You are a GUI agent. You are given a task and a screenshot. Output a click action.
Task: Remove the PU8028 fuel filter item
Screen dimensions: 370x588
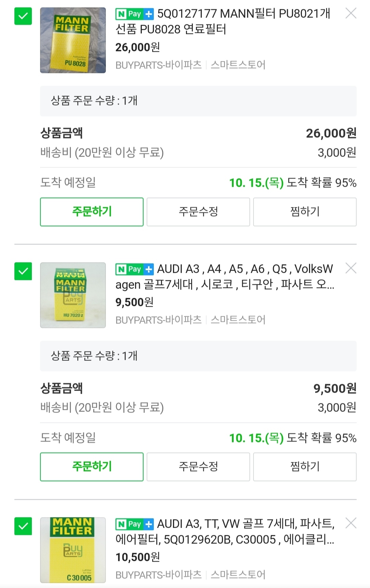pyautogui.click(x=351, y=13)
